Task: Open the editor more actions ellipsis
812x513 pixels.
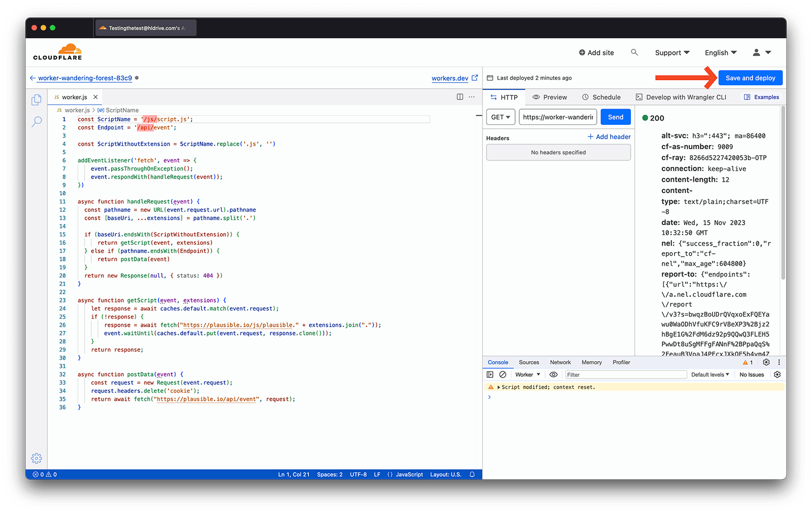Action: [472, 97]
